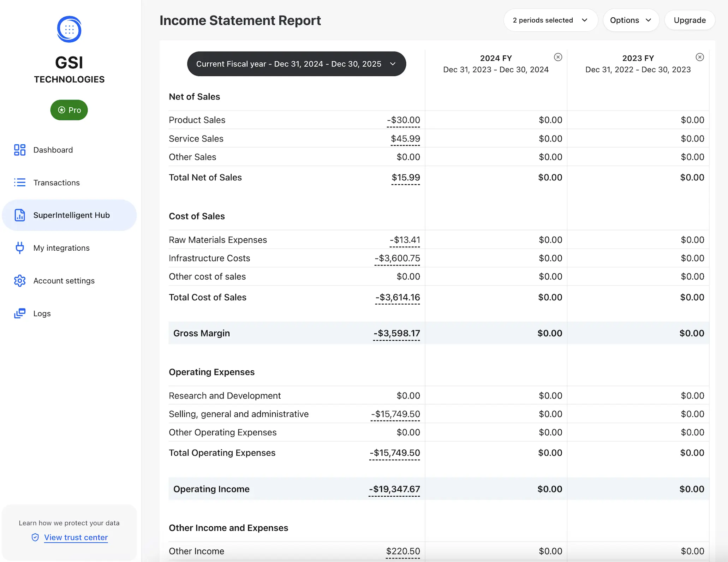Open the Current Fiscal year period selector
This screenshot has height=562, width=728.
(296, 64)
